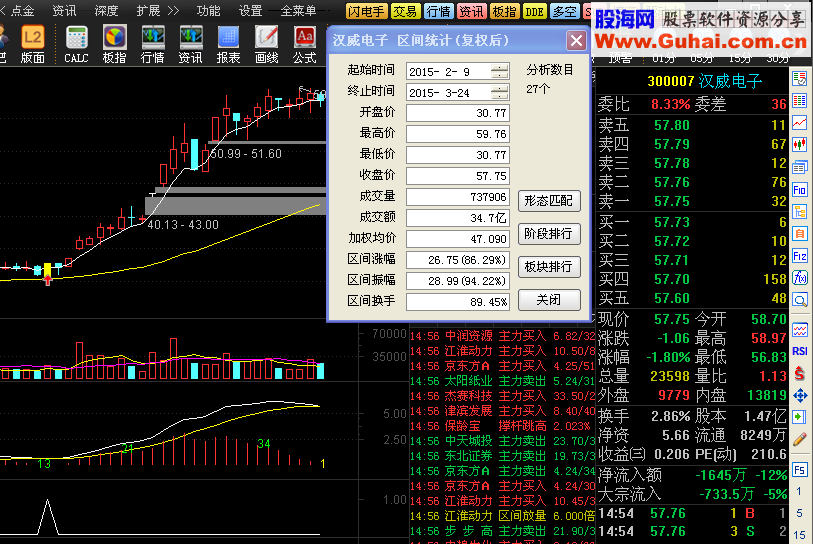Click the colored grid table sidebar icon
The height and width of the screenshot is (544, 813).
point(800,101)
